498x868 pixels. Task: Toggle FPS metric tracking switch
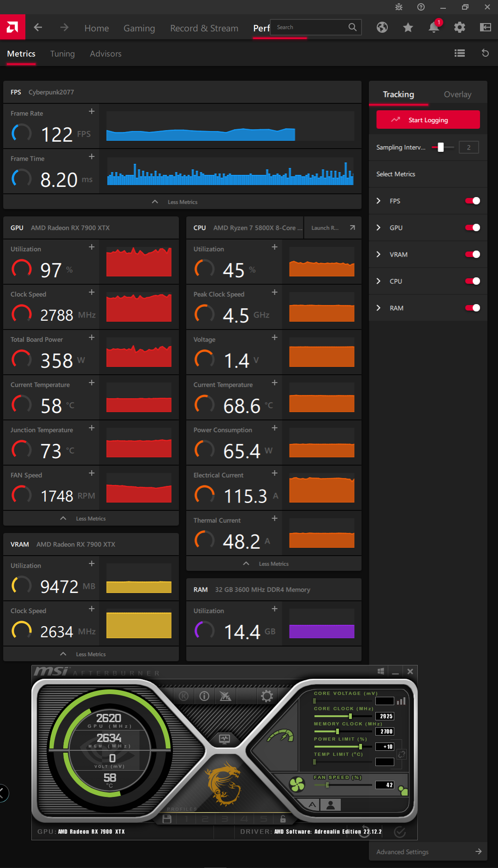tap(473, 201)
